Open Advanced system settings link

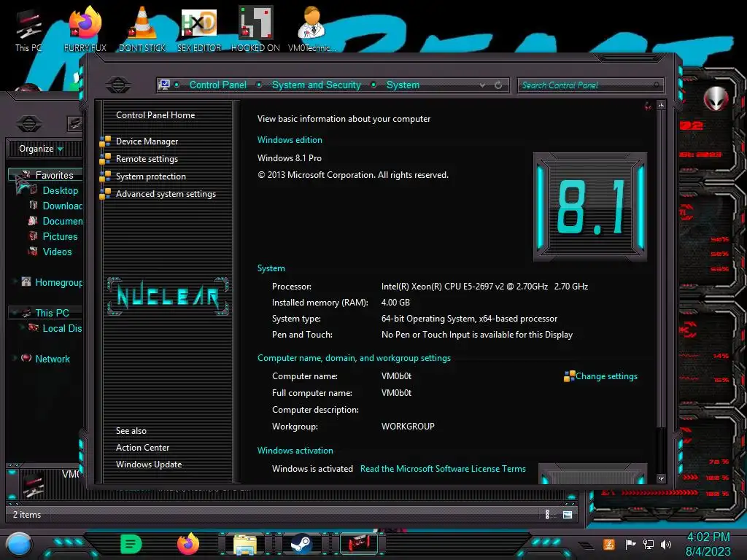coord(166,194)
